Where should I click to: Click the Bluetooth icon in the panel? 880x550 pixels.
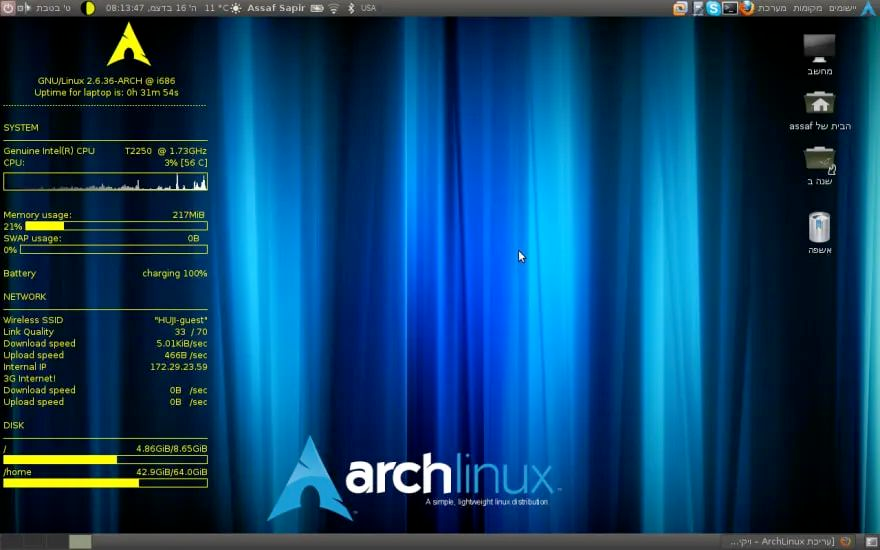[351, 8]
